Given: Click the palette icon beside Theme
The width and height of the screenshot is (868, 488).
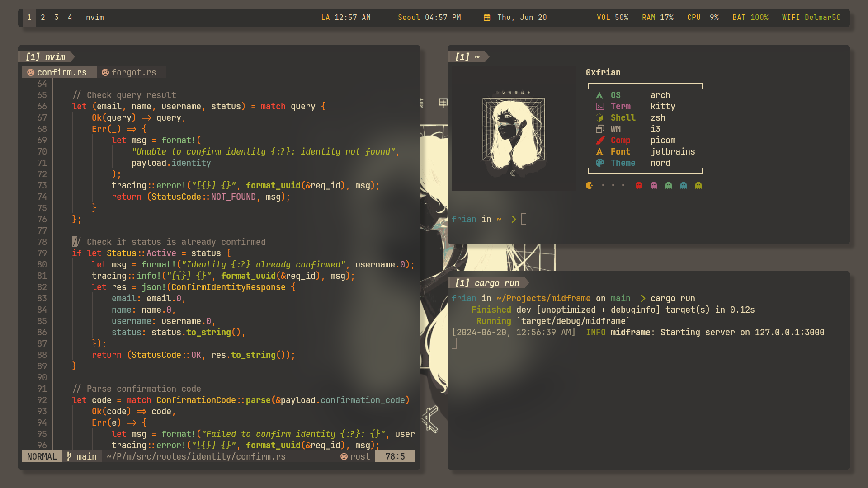Looking at the screenshot, I should pos(600,163).
